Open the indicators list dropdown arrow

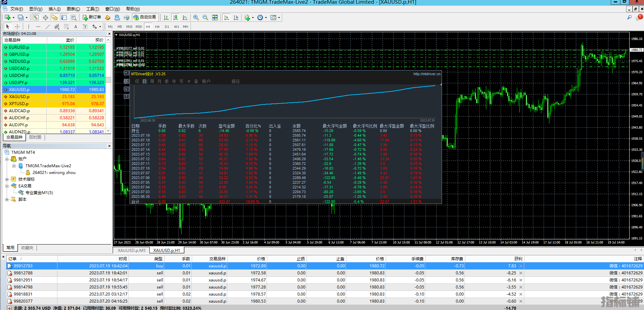253,18
